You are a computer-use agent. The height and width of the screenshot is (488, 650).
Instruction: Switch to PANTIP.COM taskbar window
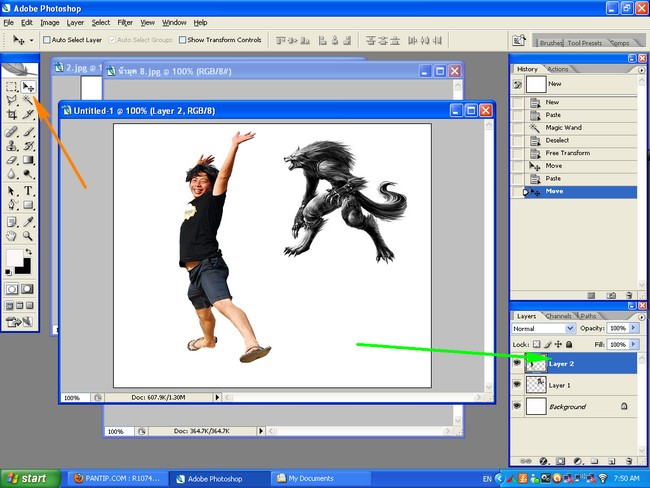click(x=117, y=478)
